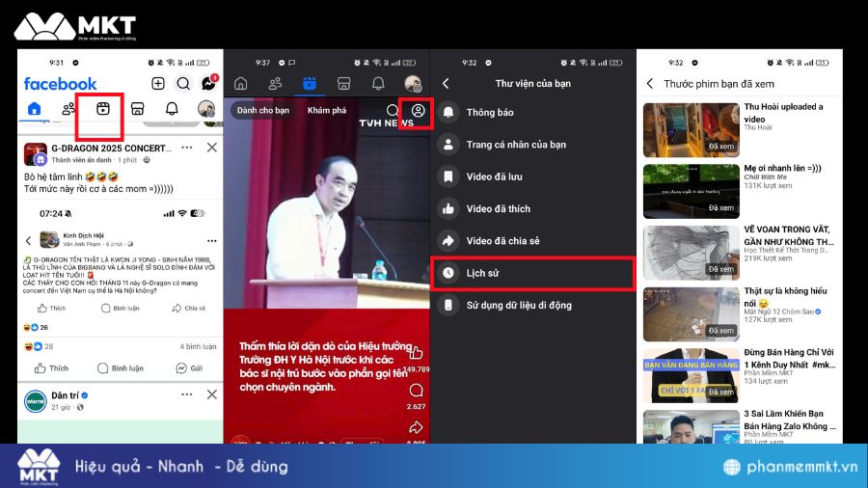
Task: Open Sử dụng dữ liệu di động setting
Action: [x=532, y=305]
